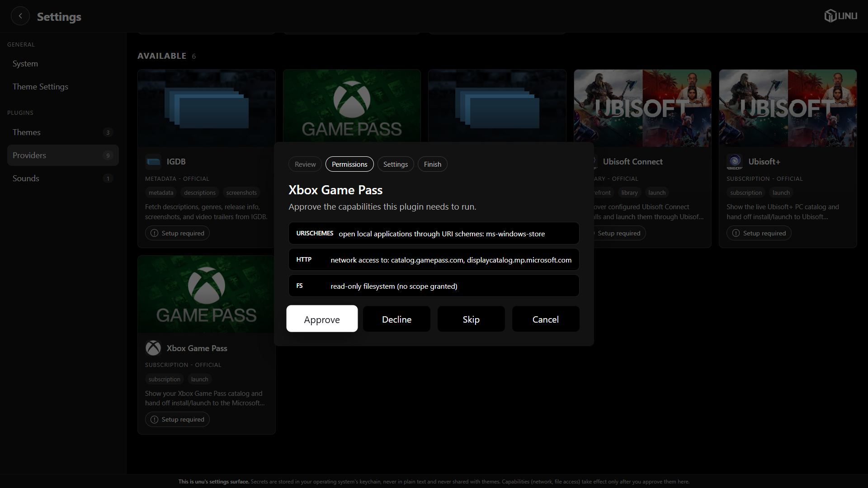Select Providers in the sidebar
Viewport: 868px width, 488px height.
click(x=63, y=155)
